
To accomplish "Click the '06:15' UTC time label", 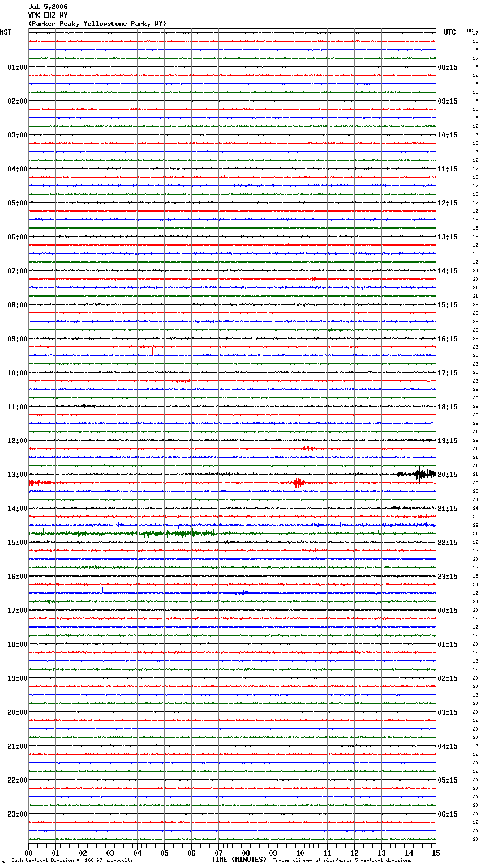I will [x=448, y=814].
